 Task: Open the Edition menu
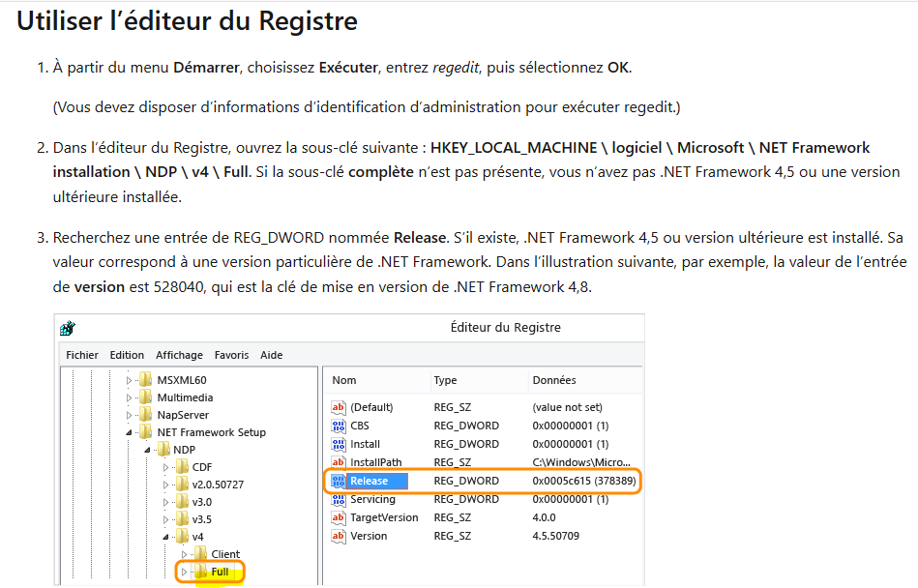point(127,355)
